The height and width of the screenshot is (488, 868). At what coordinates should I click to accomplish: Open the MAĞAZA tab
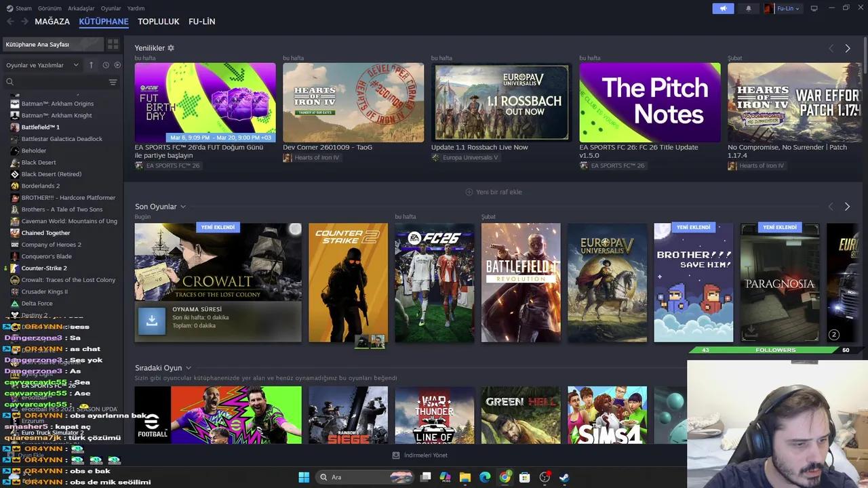click(52, 22)
